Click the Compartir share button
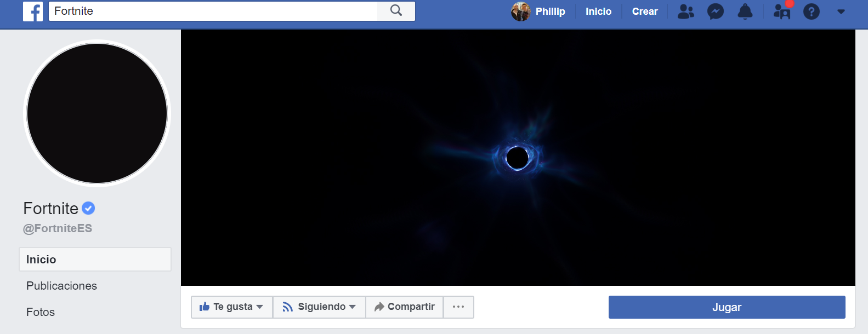 point(405,307)
